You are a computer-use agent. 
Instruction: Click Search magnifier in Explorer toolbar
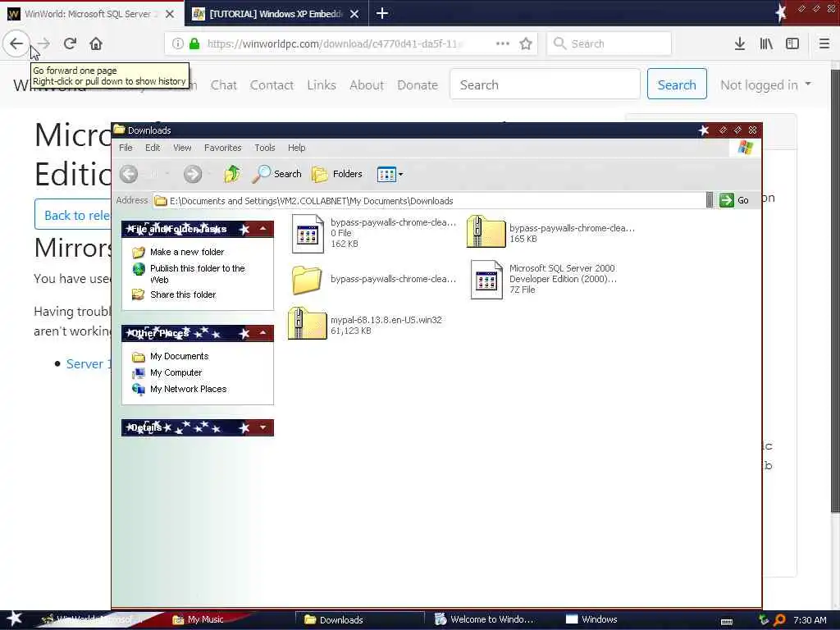(277, 174)
